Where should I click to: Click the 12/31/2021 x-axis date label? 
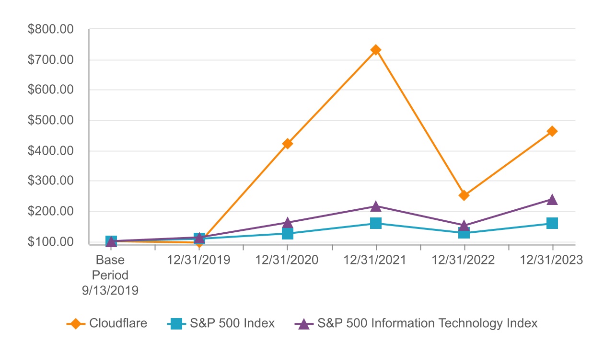tap(376, 260)
